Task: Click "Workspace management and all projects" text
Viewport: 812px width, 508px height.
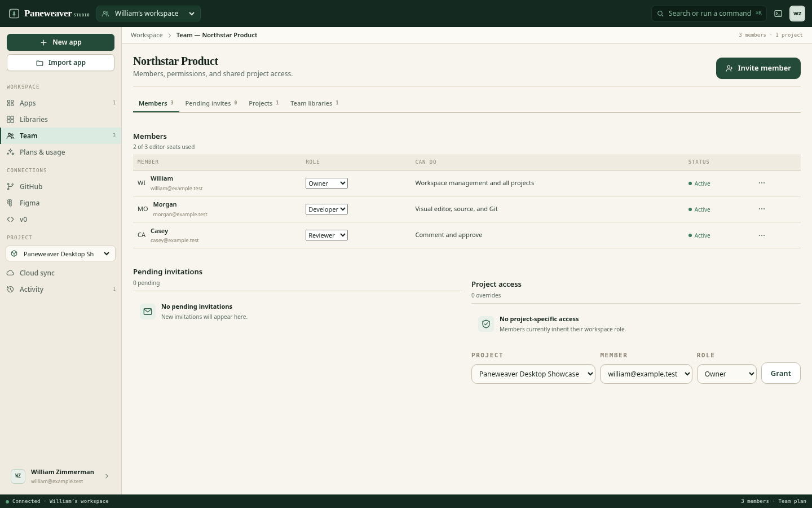Action: 475,183
